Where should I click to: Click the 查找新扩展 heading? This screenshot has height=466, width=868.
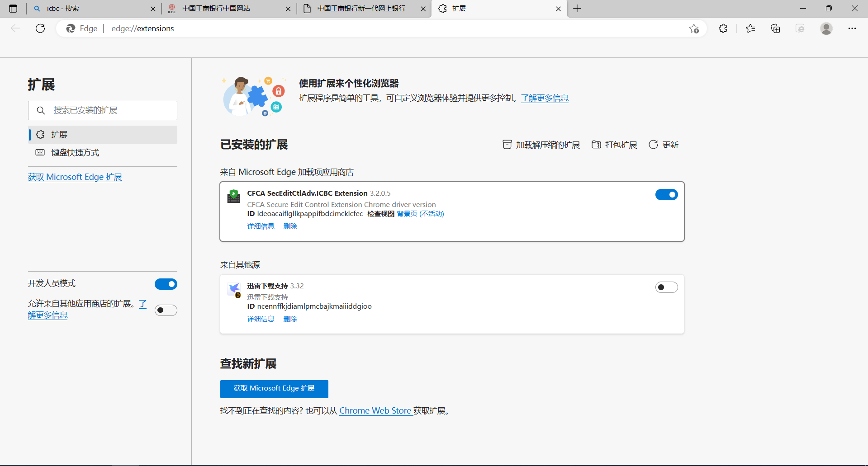click(x=248, y=364)
